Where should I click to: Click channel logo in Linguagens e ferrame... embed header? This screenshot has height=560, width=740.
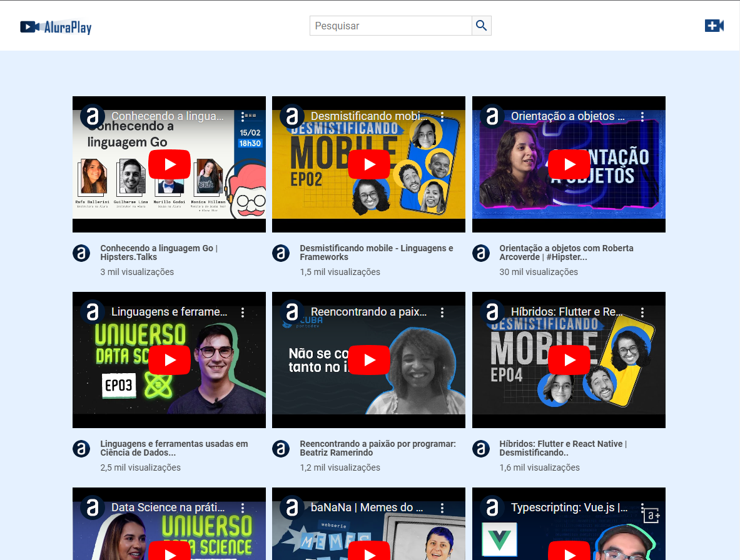(93, 312)
